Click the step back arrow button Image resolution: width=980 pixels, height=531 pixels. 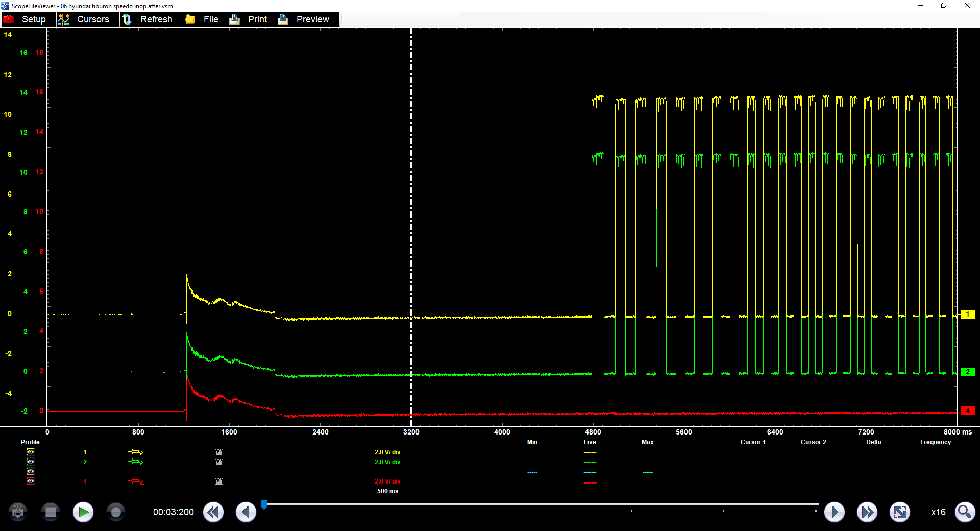pyautogui.click(x=246, y=512)
